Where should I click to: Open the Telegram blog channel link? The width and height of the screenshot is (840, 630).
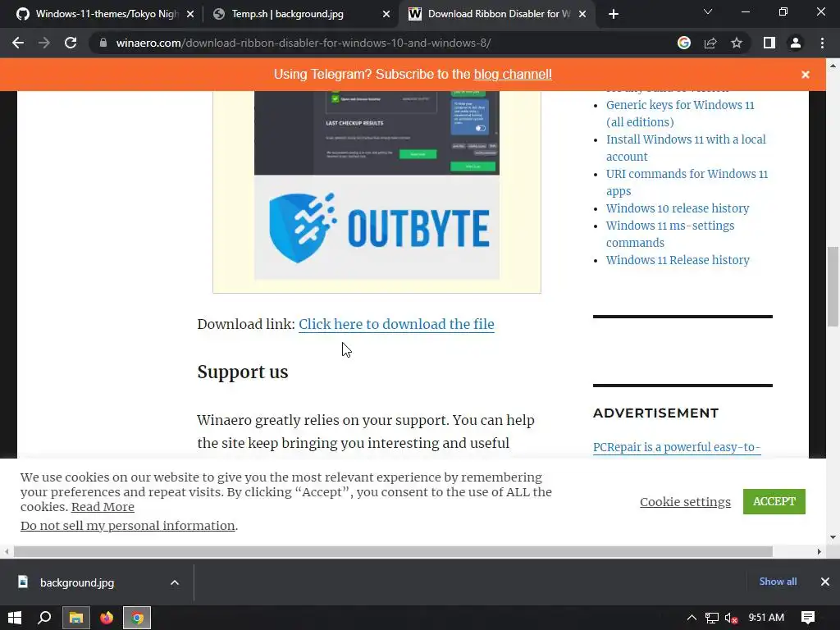513,75
